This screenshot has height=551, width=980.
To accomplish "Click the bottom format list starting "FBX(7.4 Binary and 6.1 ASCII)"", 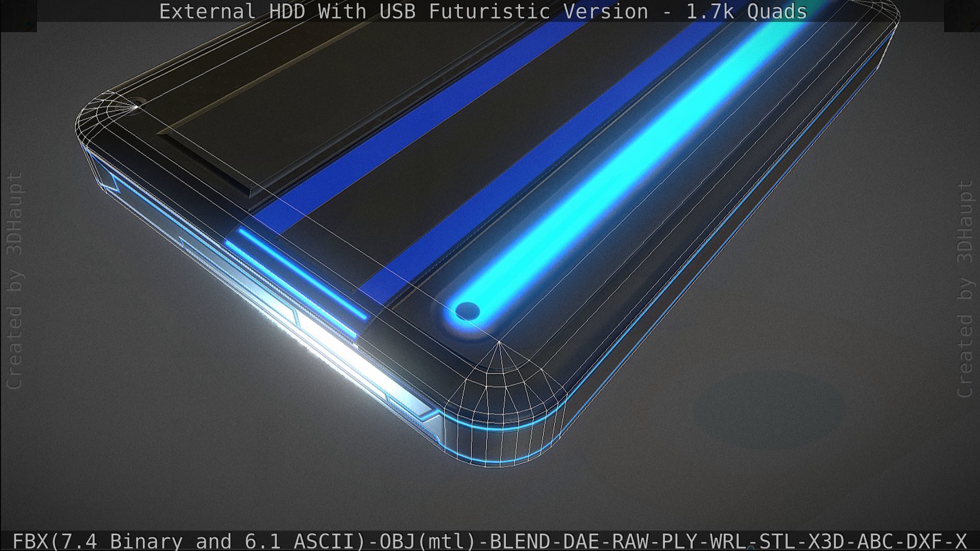I will coord(489,541).
